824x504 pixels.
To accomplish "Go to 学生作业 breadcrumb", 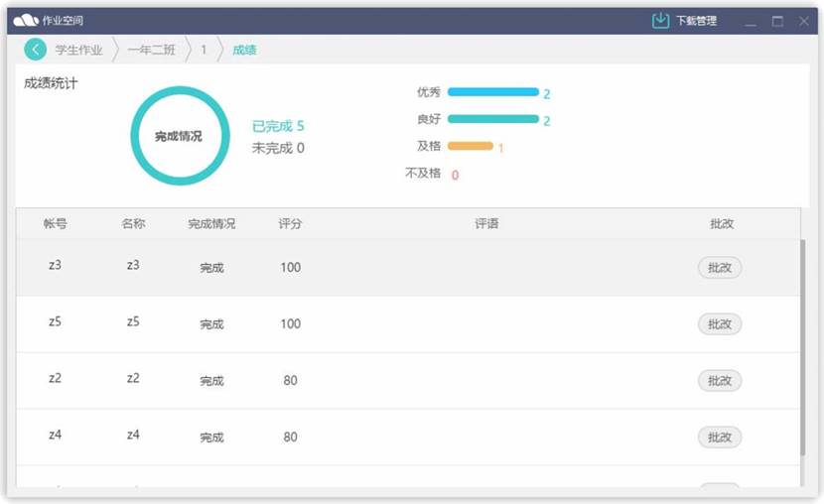I will [x=78, y=50].
